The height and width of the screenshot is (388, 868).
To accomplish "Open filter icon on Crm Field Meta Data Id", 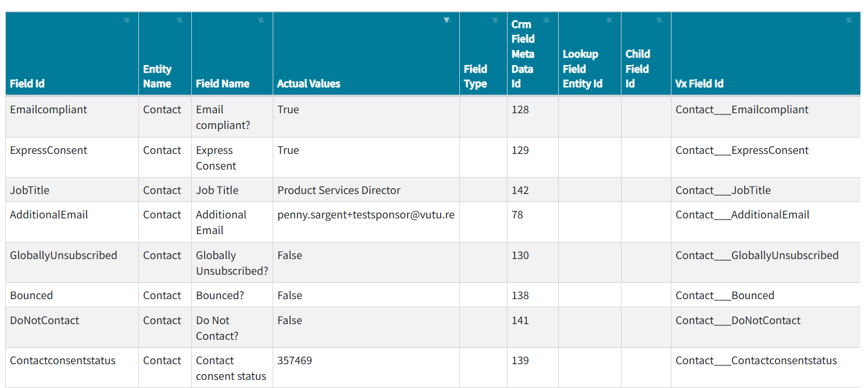I will [x=546, y=20].
